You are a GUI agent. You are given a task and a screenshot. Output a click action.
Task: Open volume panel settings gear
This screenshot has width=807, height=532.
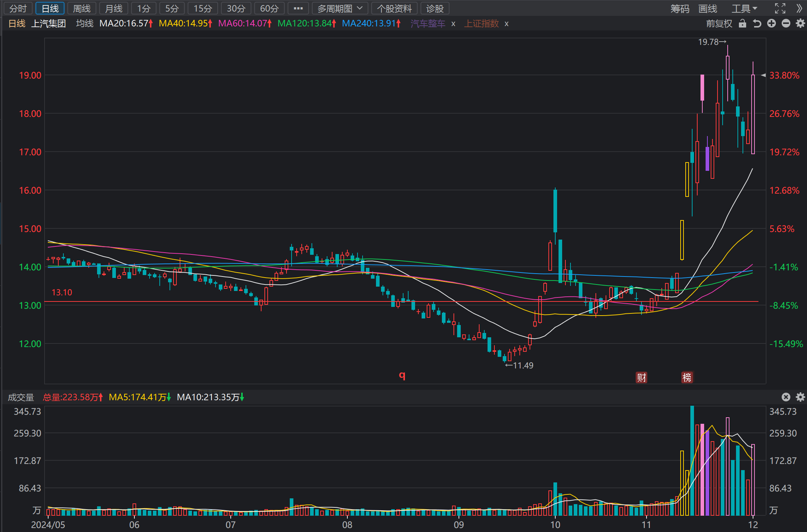pos(800,397)
